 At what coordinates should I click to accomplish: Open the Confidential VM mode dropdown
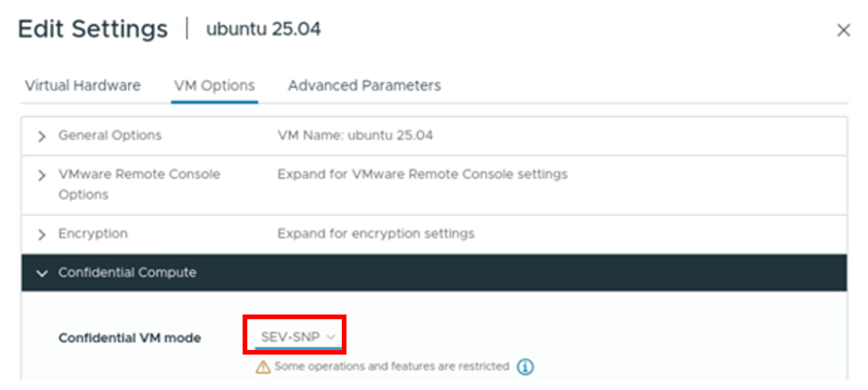point(296,337)
